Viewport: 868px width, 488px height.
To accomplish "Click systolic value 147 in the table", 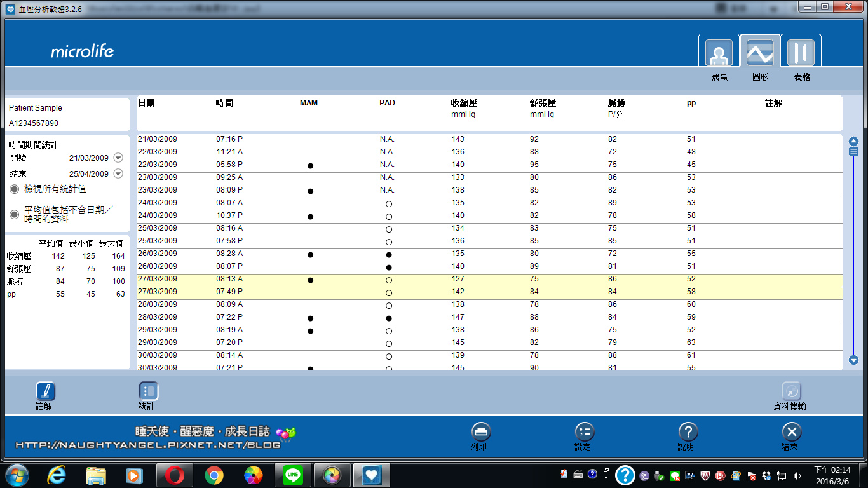I will (x=458, y=317).
